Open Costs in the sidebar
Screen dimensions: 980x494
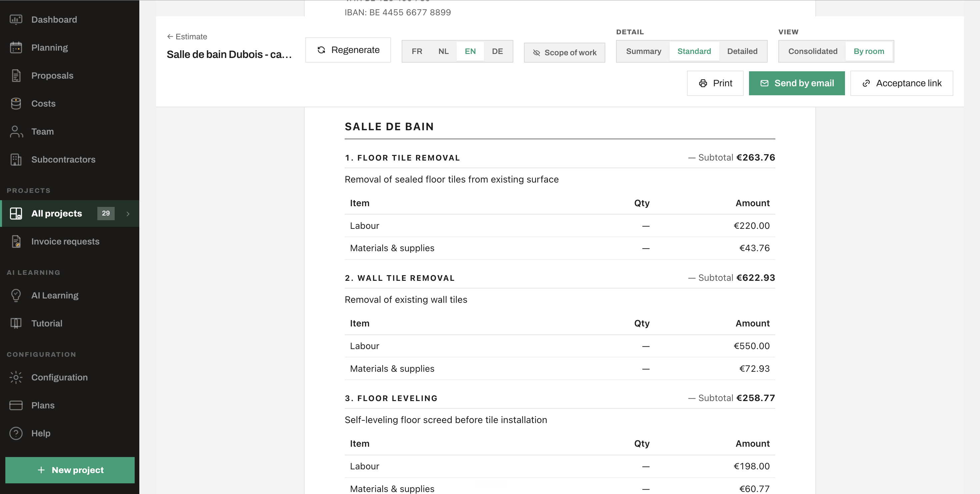point(70,104)
